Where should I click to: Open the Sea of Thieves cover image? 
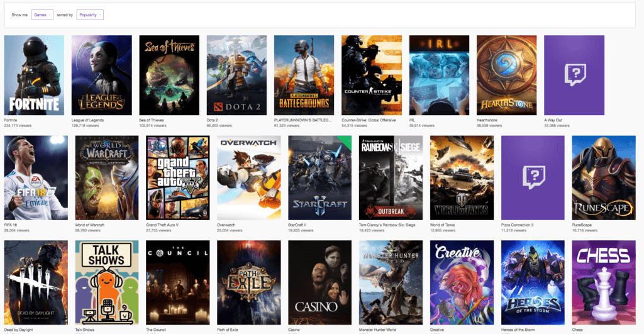[169, 75]
